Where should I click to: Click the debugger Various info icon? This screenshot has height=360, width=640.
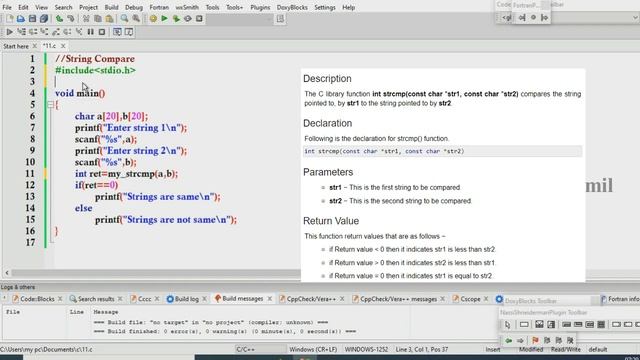tap(129, 32)
